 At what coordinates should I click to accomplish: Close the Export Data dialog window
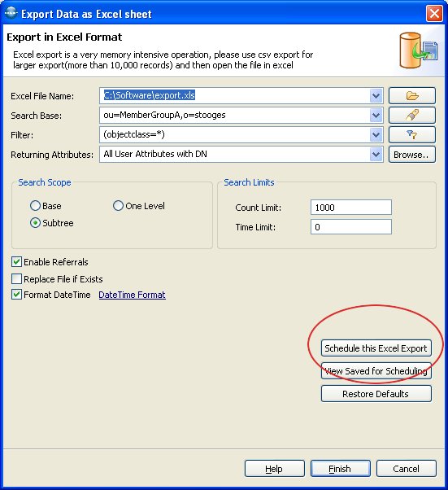coord(434,14)
